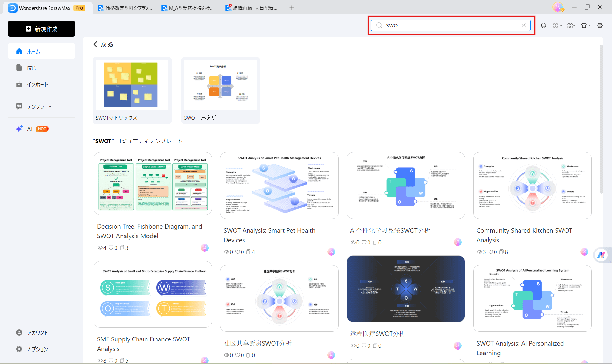Click the インポート sidebar icon

[19, 84]
